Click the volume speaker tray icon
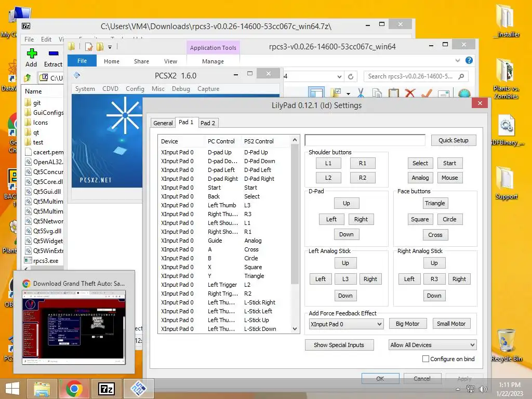This screenshot has height=399, width=532. coord(483,389)
